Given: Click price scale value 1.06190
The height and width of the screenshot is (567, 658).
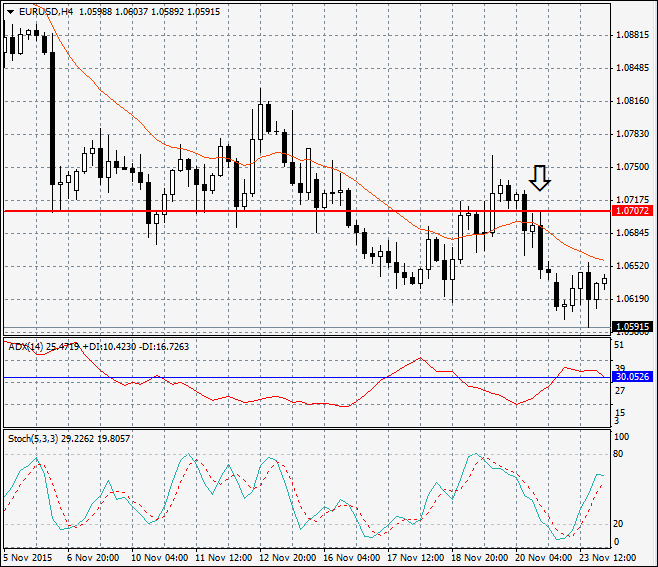Looking at the screenshot, I should 632,299.
